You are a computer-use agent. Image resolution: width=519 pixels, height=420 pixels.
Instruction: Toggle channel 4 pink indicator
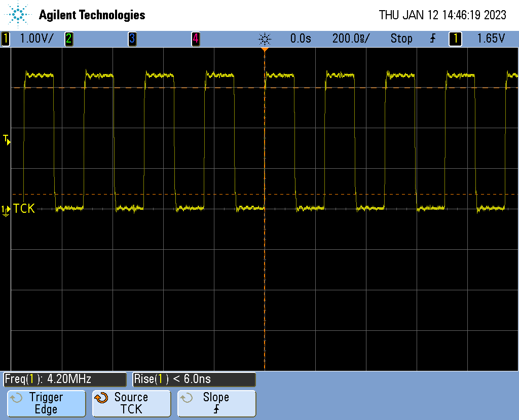(x=195, y=39)
